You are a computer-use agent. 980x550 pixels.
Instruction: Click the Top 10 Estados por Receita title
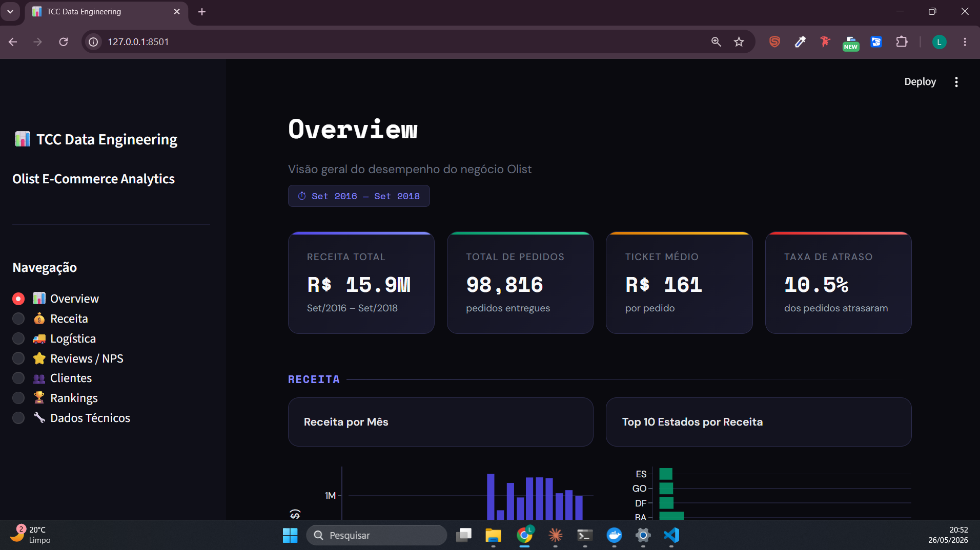pyautogui.click(x=692, y=422)
